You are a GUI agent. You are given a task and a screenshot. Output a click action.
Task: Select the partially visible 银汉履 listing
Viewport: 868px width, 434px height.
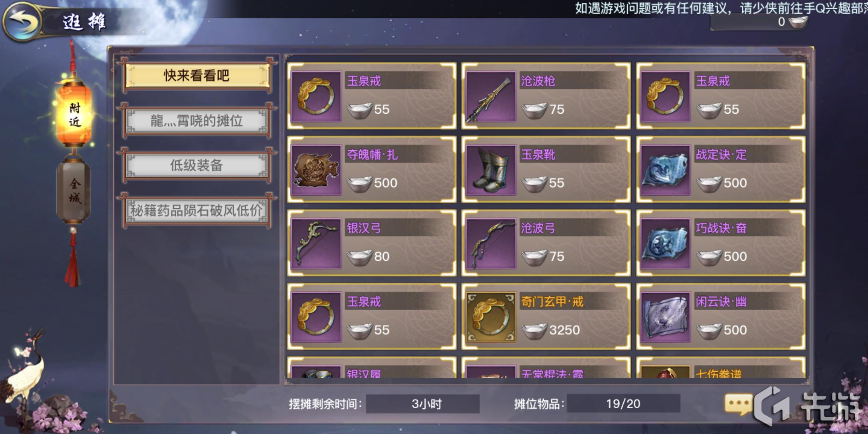click(372, 367)
